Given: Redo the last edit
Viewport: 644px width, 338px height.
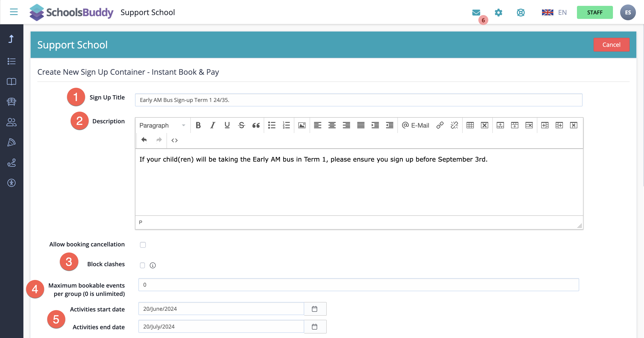Looking at the screenshot, I should point(159,140).
